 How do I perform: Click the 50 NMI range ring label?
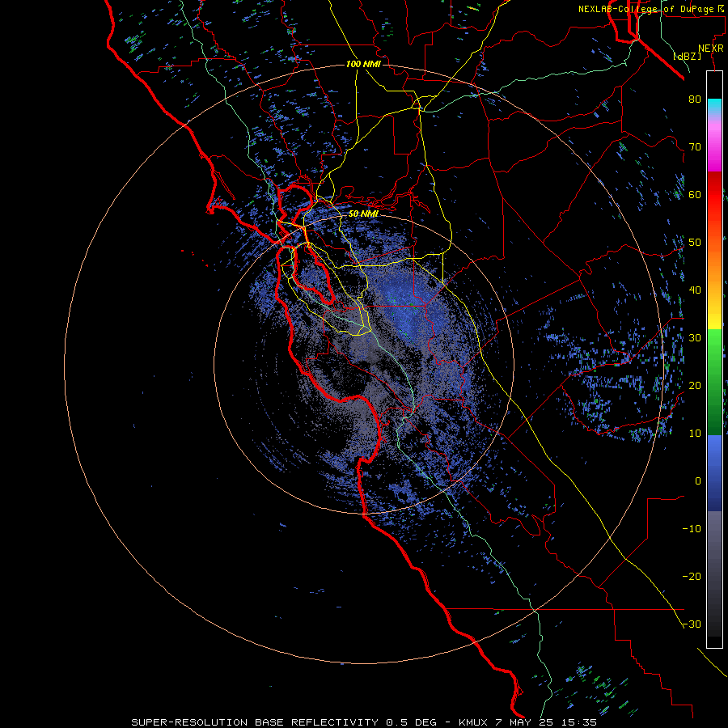coord(363,214)
